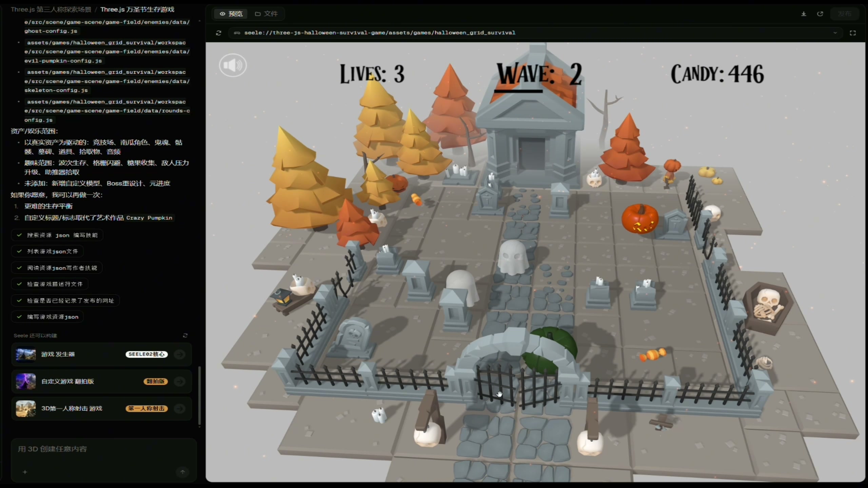868x488 pixels.
Task: Send the prompt with the up-arrow button
Action: (182, 472)
